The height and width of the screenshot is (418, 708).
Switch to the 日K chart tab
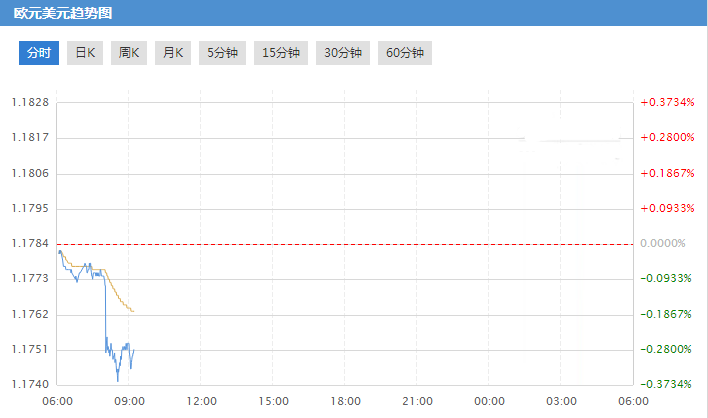coord(86,53)
